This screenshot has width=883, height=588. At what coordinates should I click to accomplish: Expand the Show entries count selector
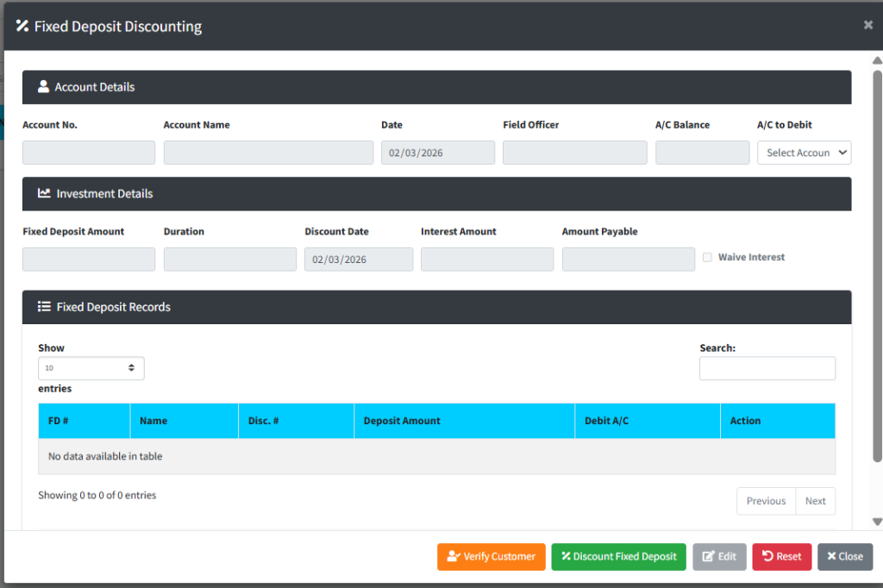91,368
